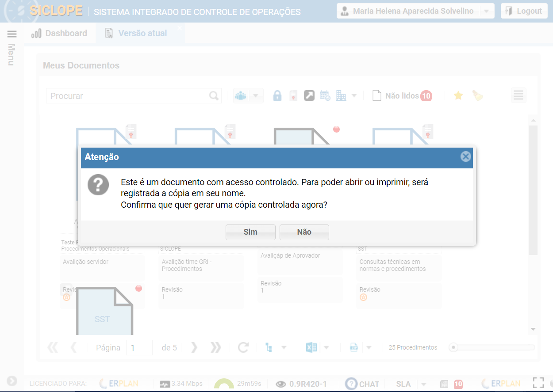Switch to the Versão atual tab

(x=136, y=33)
